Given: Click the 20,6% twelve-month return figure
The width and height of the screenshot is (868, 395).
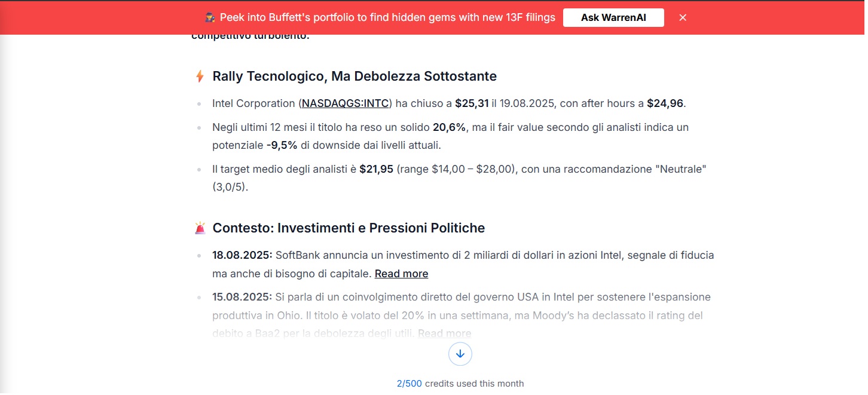Looking at the screenshot, I should click(448, 127).
